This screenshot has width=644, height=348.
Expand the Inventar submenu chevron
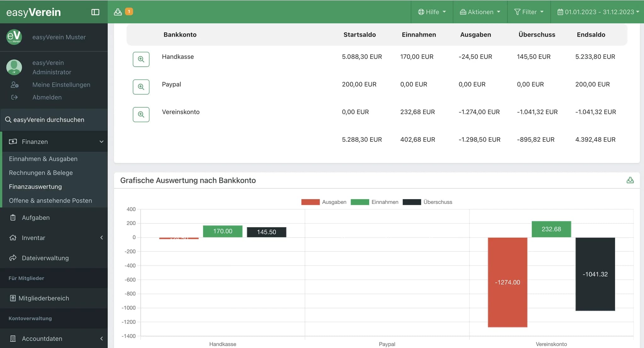tap(101, 238)
